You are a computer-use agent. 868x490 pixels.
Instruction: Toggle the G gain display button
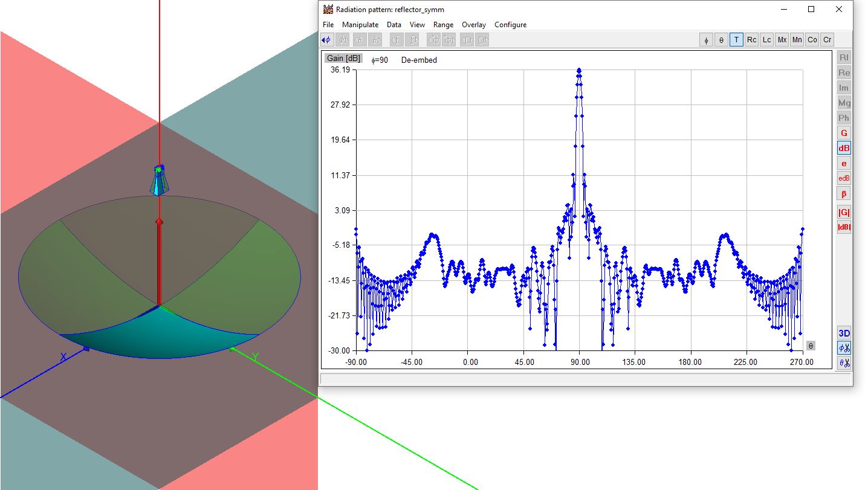[844, 133]
